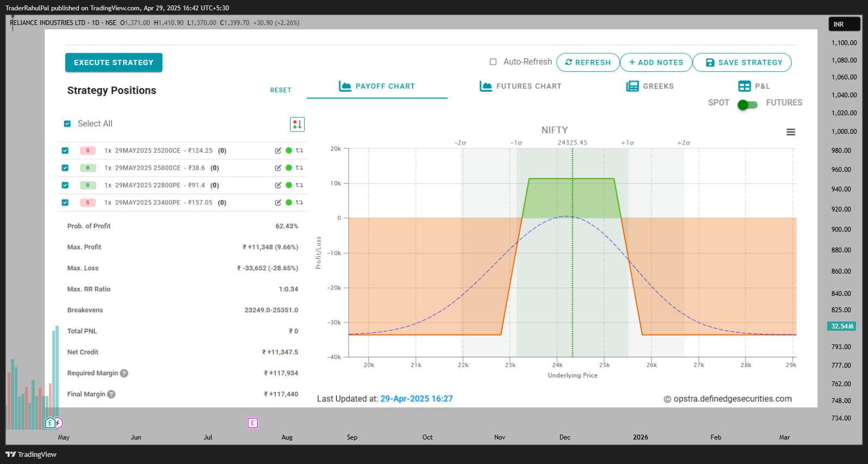
Task: Enable the Auto-Refresh checkbox
Action: (x=493, y=62)
